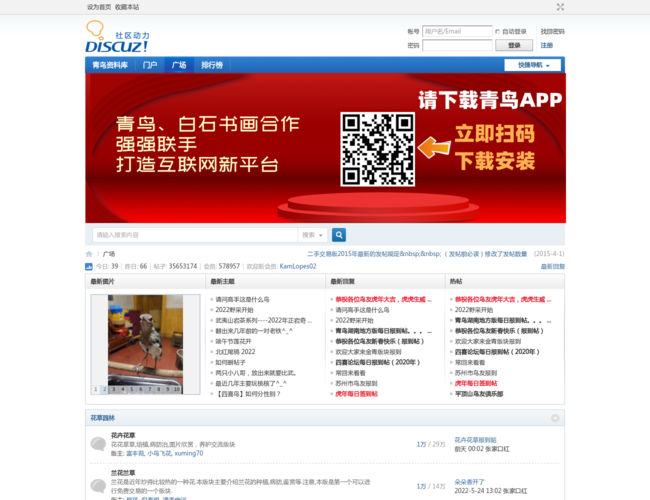Select slide 2 in image slideshow
Image resolution: width=650 pixels, height=500 pixels.
point(105,388)
